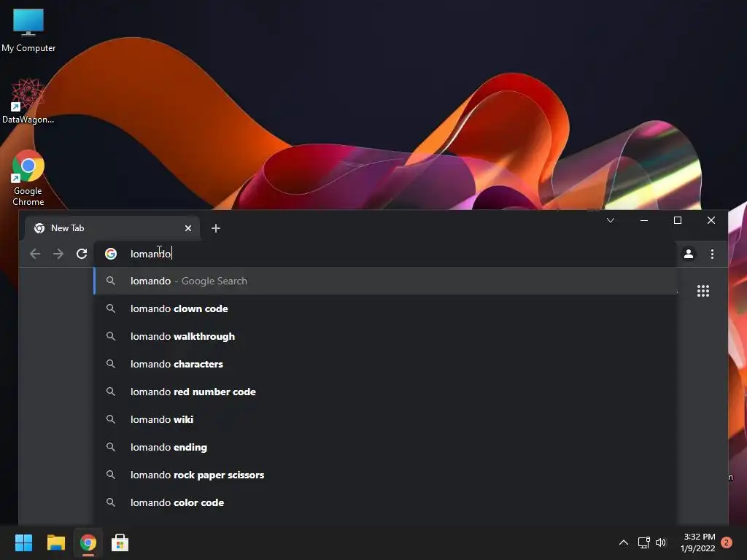Click the address bar containing lomando
Image resolution: width=747 pixels, height=560 pixels.
pyautogui.click(x=385, y=254)
